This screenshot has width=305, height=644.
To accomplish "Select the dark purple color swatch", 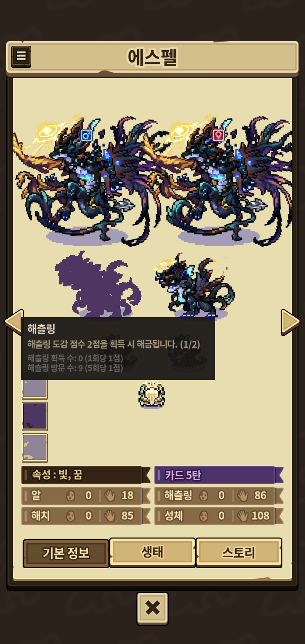I will pyautogui.click(x=35, y=416).
